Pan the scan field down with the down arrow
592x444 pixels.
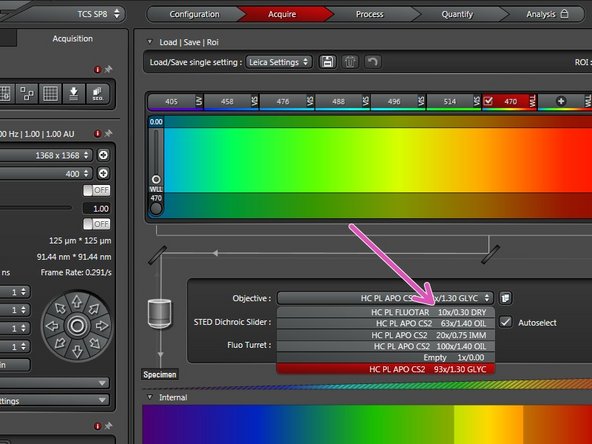click(x=77, y=351)
